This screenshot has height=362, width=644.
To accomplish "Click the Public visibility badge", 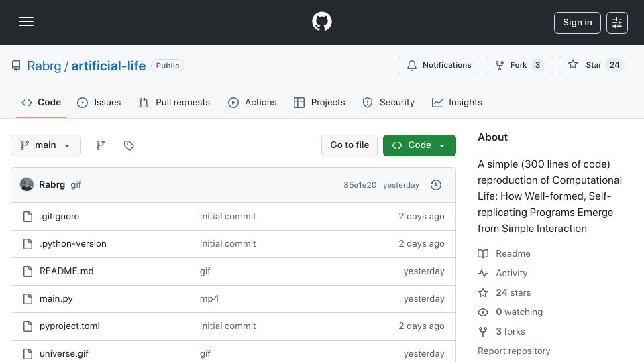I will (168, 66).
